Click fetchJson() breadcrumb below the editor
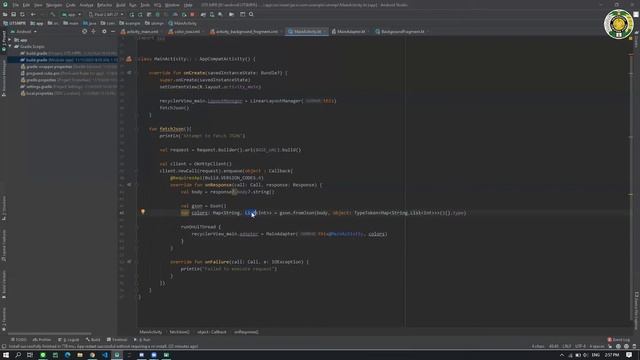Image resolution: width=640 pixels, height=360 pixels. [x=179, y=332]
